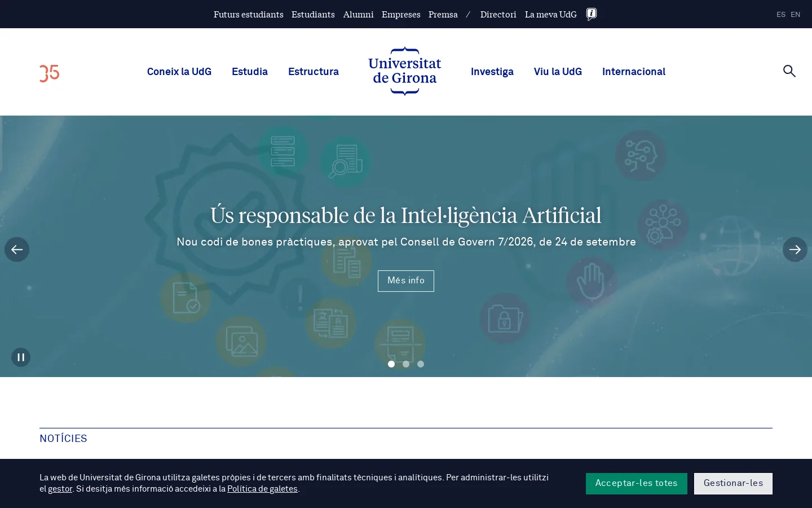Open Futurs estudiants link

click(249, 15)
